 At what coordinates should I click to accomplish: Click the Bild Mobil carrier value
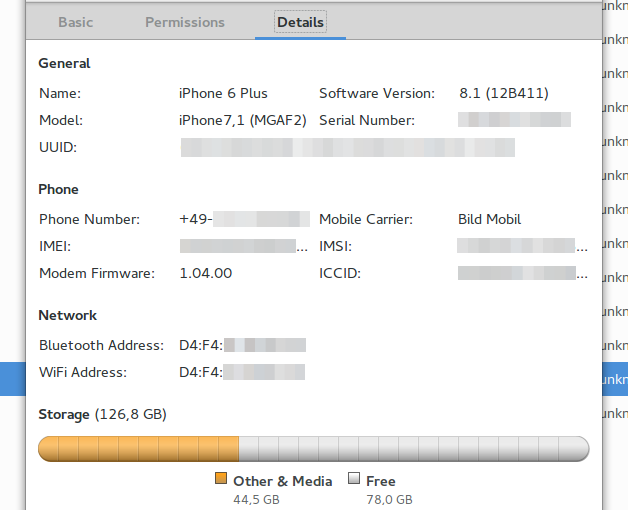point(489,219)
